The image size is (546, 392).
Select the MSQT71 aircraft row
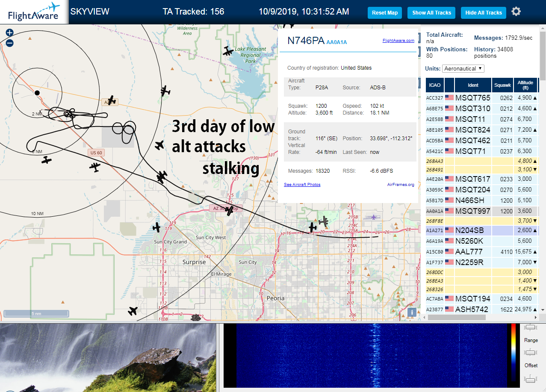click(x=482, y=151)
